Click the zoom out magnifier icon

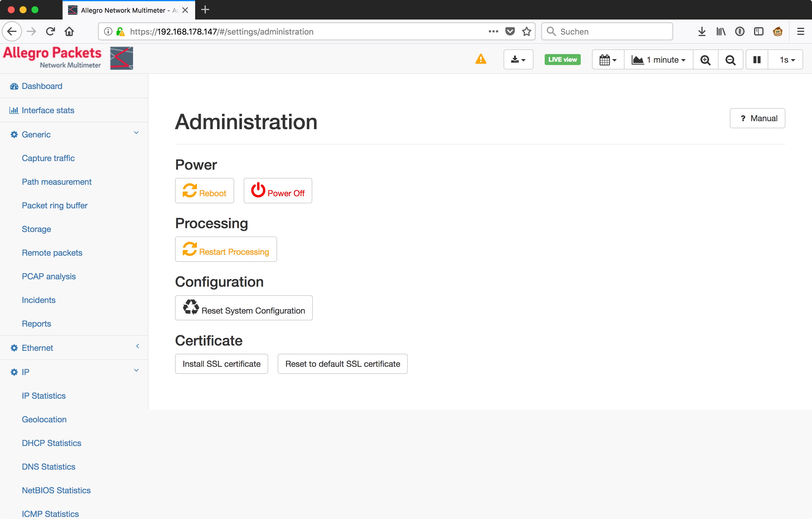[730, 59]
